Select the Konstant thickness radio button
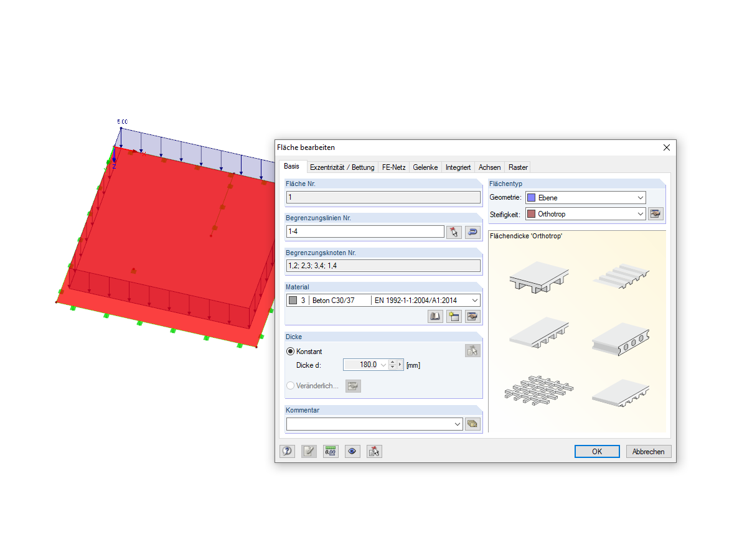Viewport: 747px width, 560px height. pyautogui.click(x=291, y=352)
